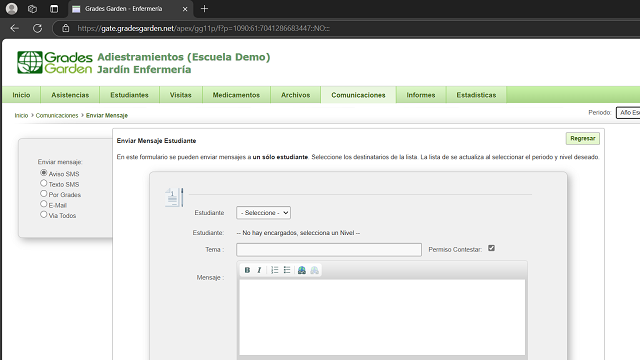
Task: Open the Estudiante Seleccione dropdown
Action: (x=263, y=213)
